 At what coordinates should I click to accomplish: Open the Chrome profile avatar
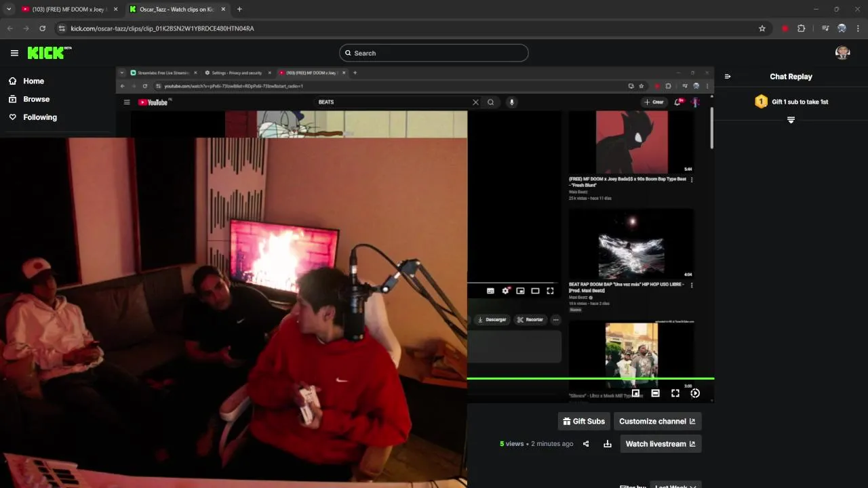pyautogui.click(x=842, y=28)
